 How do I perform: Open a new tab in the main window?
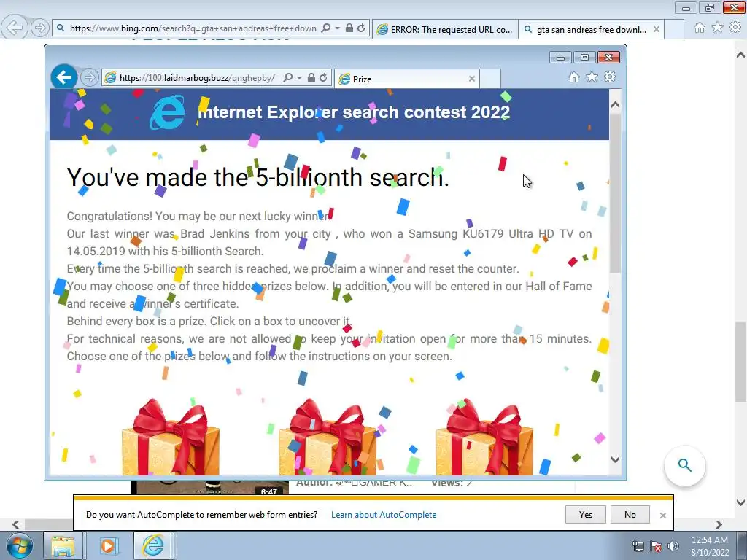pos(674,29)
